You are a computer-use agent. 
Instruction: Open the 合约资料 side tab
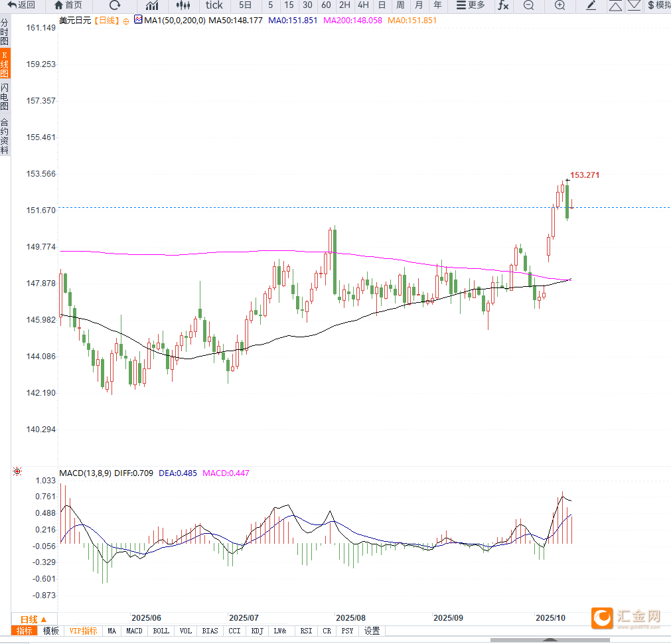click(5, 136)
